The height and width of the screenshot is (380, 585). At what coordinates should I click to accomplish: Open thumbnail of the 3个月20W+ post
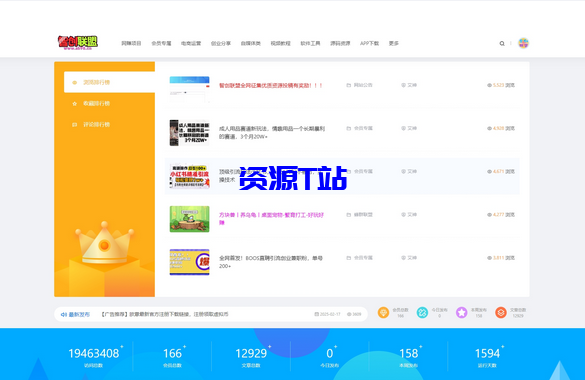(190, 133)
